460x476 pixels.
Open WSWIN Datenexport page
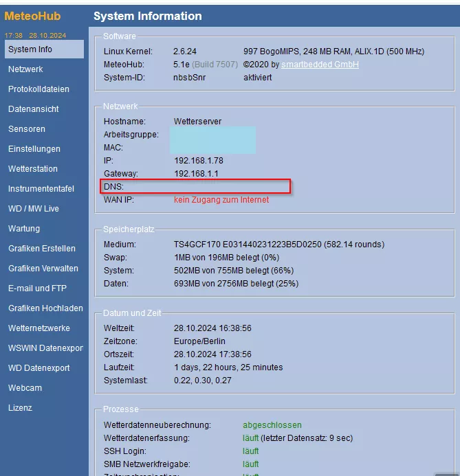tap(45, 348)
